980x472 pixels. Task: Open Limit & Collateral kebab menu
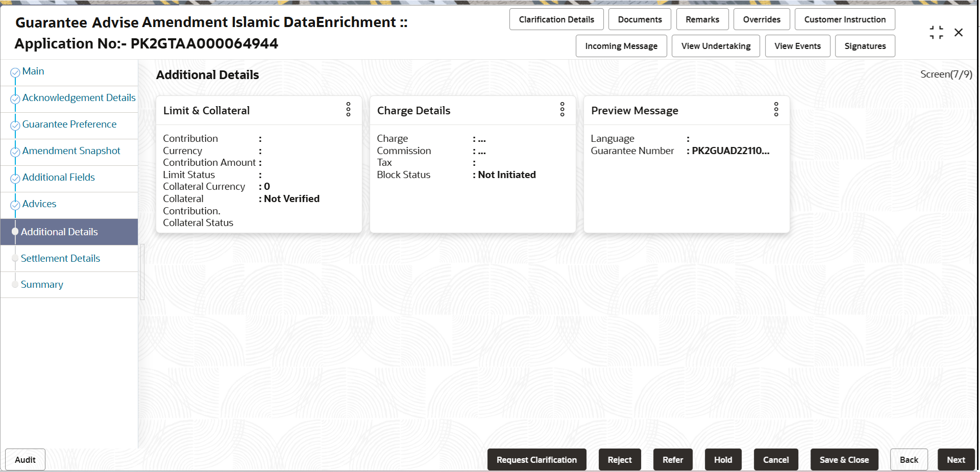[x=348, y=109]
